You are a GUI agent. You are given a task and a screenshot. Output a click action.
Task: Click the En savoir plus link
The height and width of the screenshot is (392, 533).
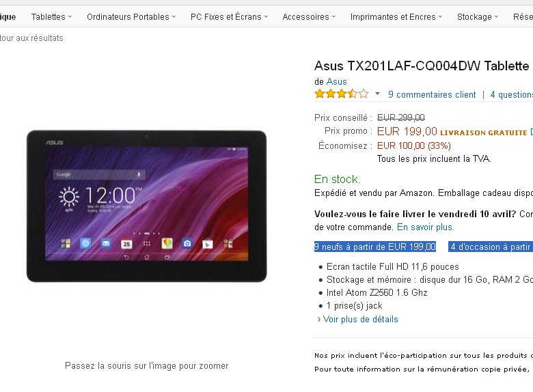pyautogui.click(x=425, y=227)
